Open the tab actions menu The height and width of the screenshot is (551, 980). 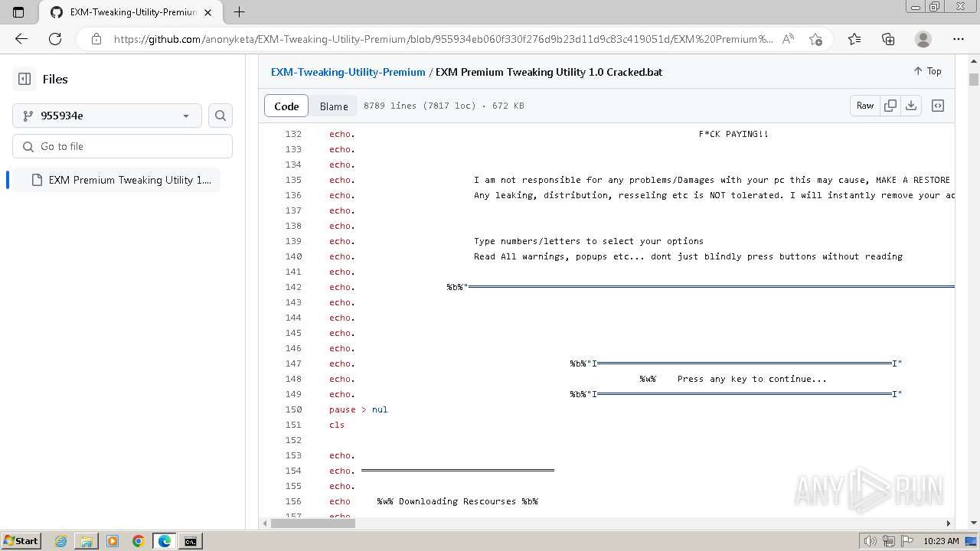tap(18, 12)
